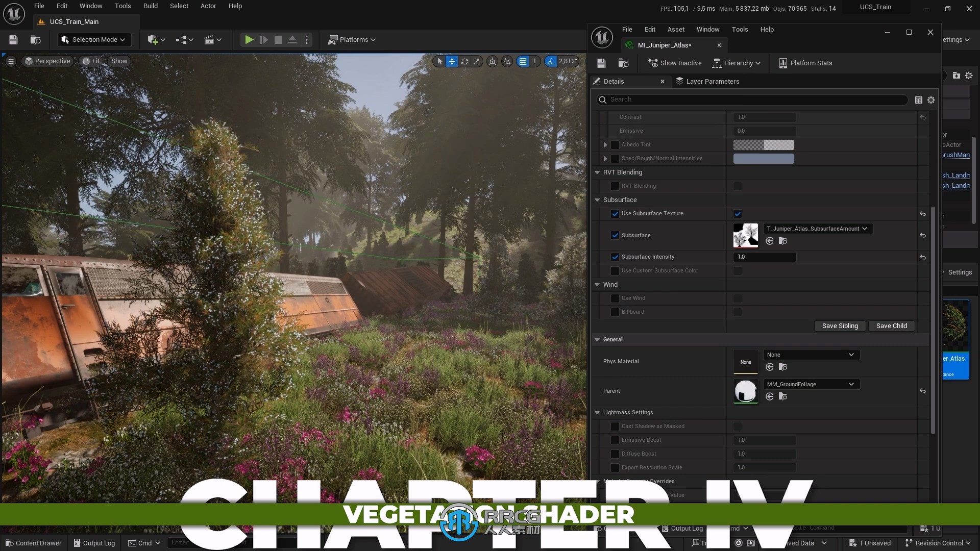This screenshot has width=980, height=551.
Task: Click the Asset menu in material editor
Action: coord(676,29)
